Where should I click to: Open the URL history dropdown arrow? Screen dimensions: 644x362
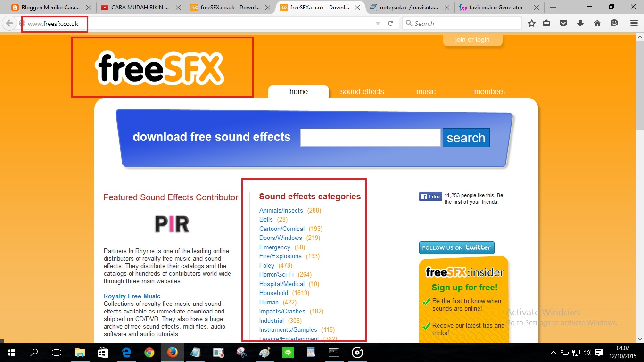click(x=378, y=23)
